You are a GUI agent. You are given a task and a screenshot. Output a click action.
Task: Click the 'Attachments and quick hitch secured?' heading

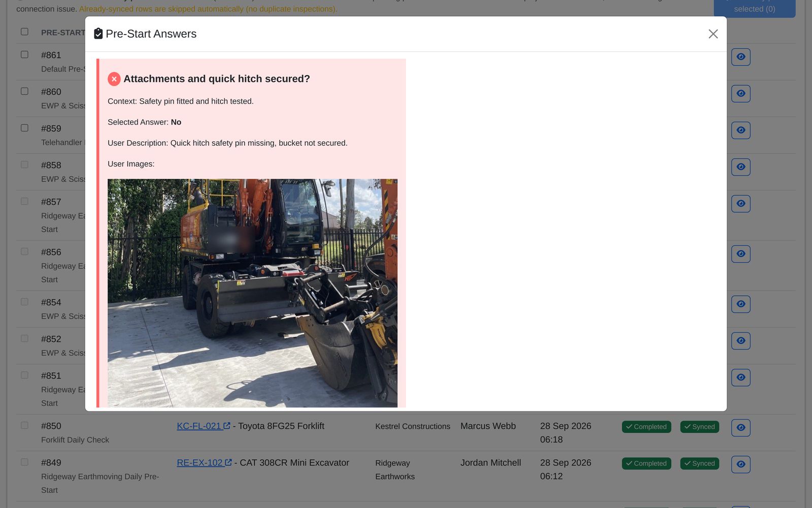click(217, 79)
